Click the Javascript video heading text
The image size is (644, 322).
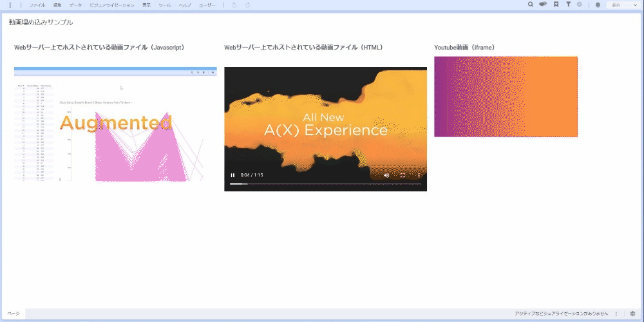coord(99,47)
